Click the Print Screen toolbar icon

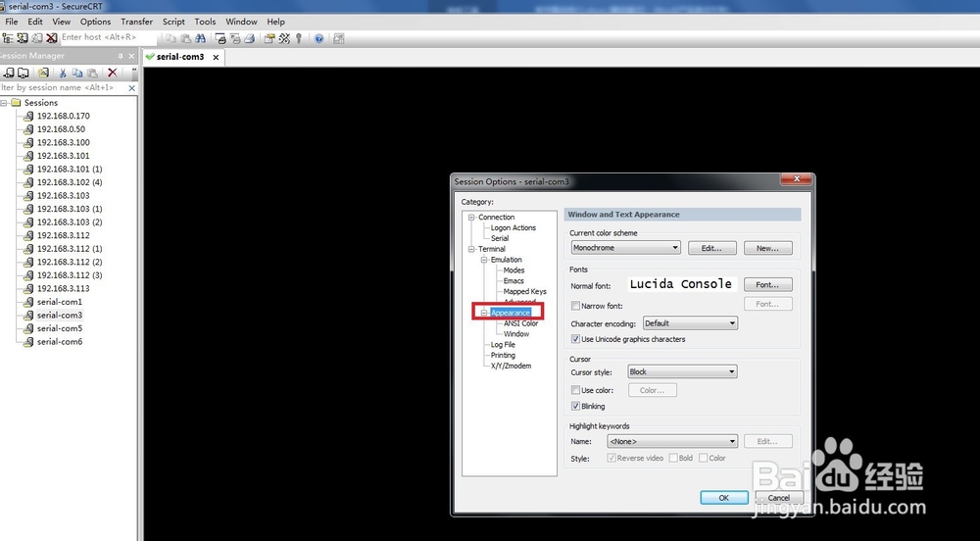point(220,39)
